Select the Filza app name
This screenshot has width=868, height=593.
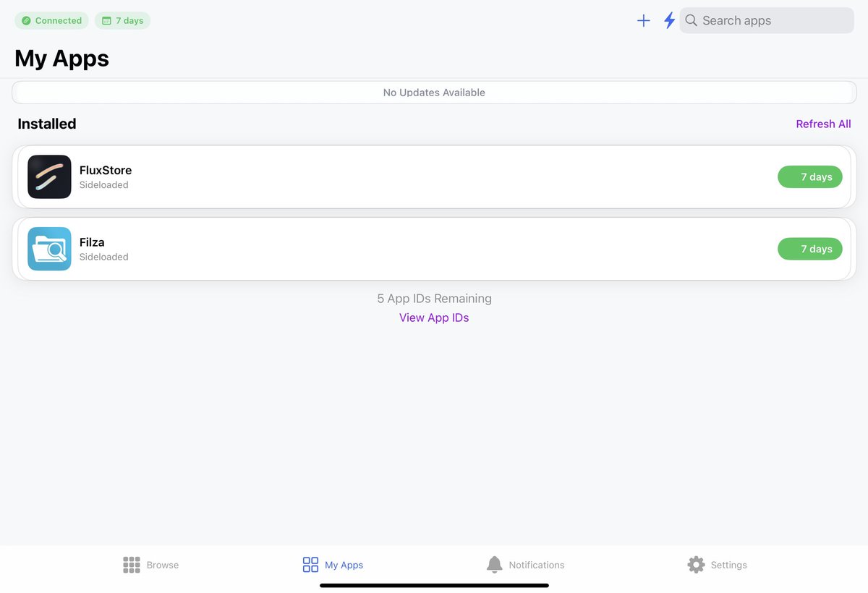pos(92,242)
